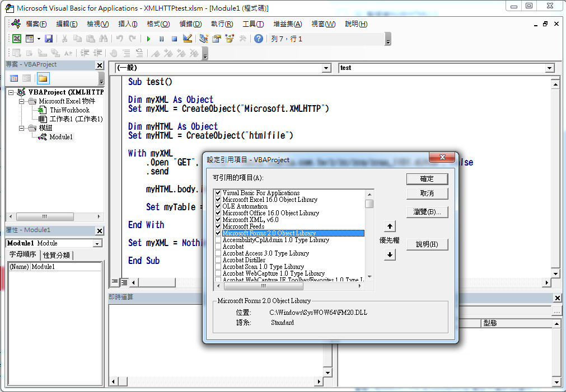Open the 檔案(F) menu

click(x=36, y=24)
